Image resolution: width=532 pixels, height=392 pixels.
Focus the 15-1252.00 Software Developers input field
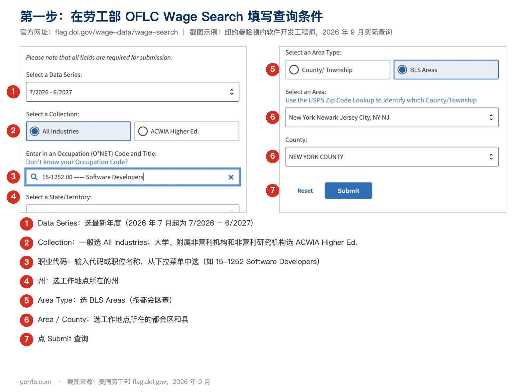132,177
